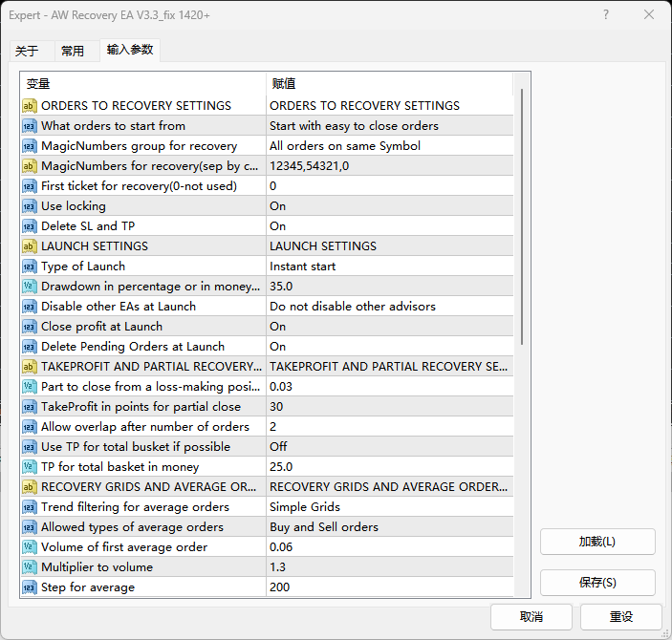Screen dimensions: 672x640
Task: Edit First ticket for recovery value 0
Action: click(390, 186)
